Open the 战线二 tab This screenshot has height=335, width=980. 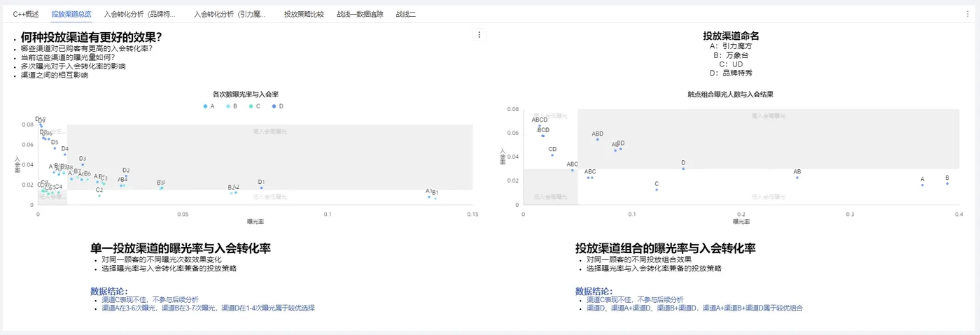[x=405, y=14]
